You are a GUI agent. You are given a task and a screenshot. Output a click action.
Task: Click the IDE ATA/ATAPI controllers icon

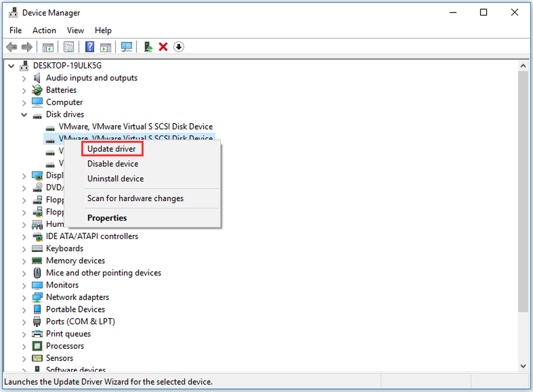tap(37, 237)
